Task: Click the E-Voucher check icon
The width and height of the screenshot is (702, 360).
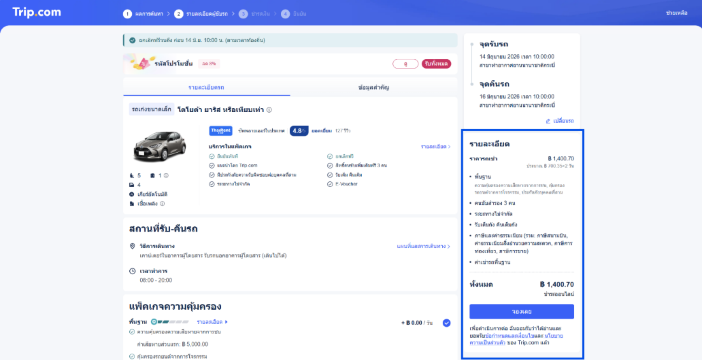Action: [x=330, y=184]
